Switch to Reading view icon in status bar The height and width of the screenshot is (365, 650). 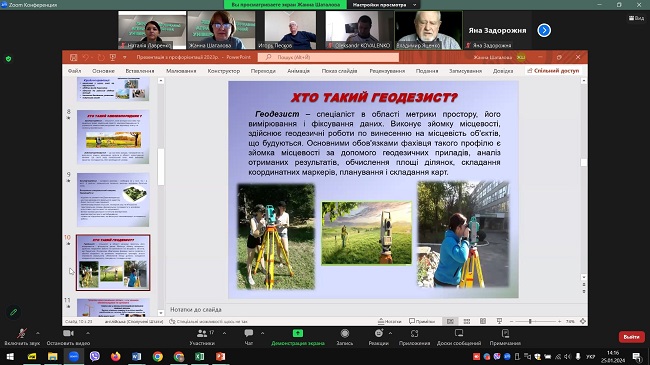(x=483, y=321)
